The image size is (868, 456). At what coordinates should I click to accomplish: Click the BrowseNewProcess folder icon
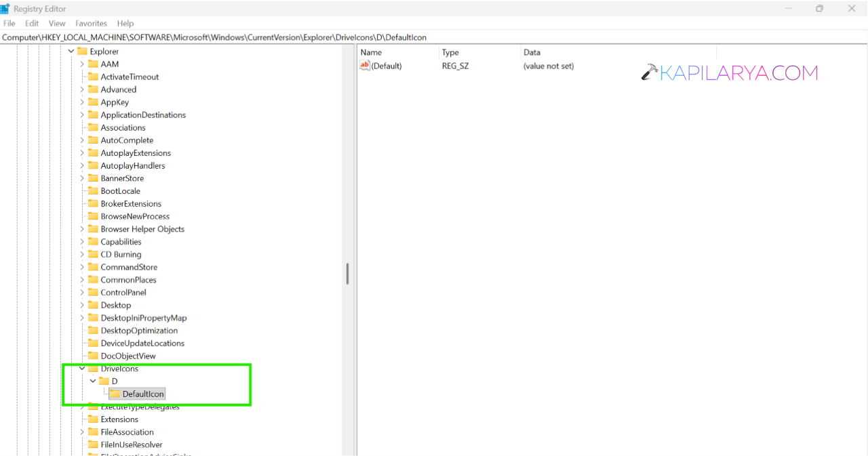[x=93, y=216]
